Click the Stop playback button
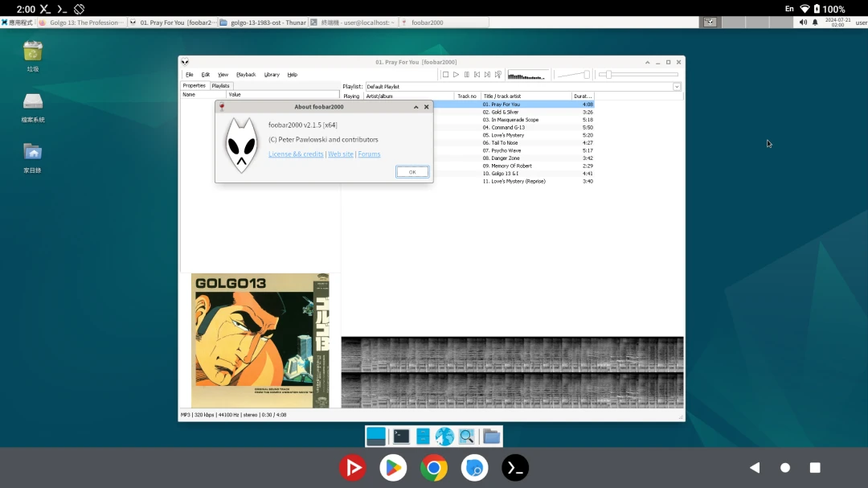This screenshot has width=868, height=488. 445,75
